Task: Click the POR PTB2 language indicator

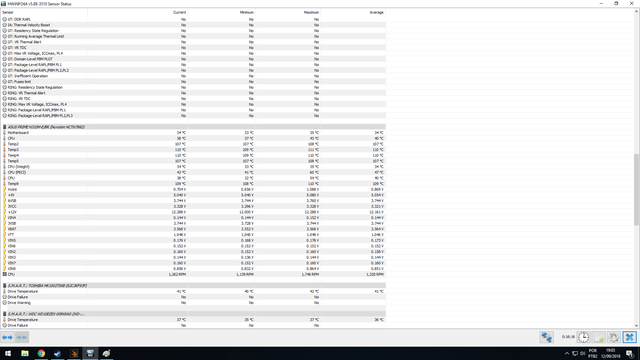Action: click(593, 353)
